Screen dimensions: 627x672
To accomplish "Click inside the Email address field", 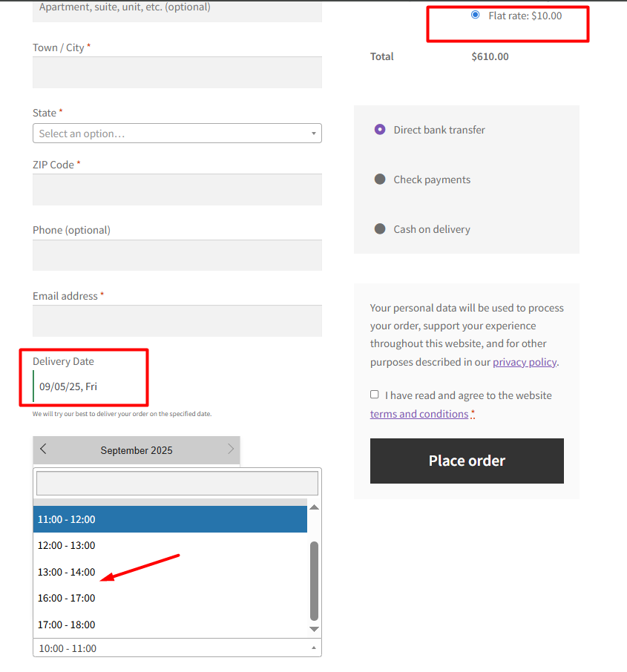I will 177,320.
